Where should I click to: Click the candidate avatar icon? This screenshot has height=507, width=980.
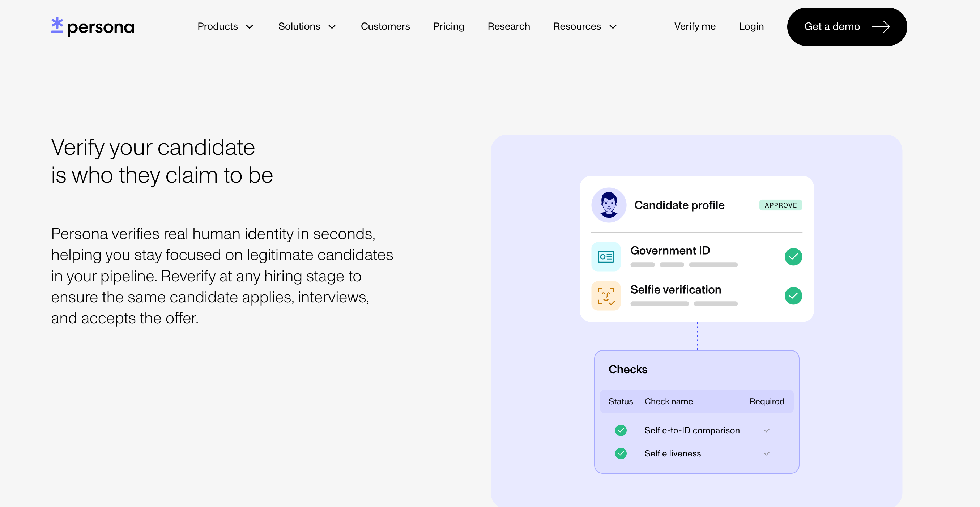[x=608, y=205]
